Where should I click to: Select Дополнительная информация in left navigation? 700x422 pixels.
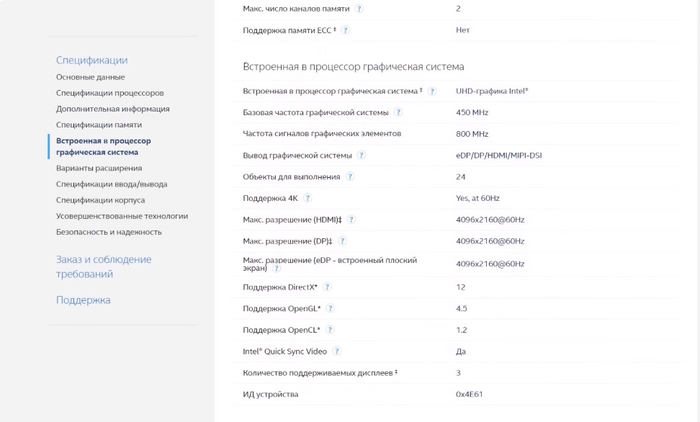112,109
